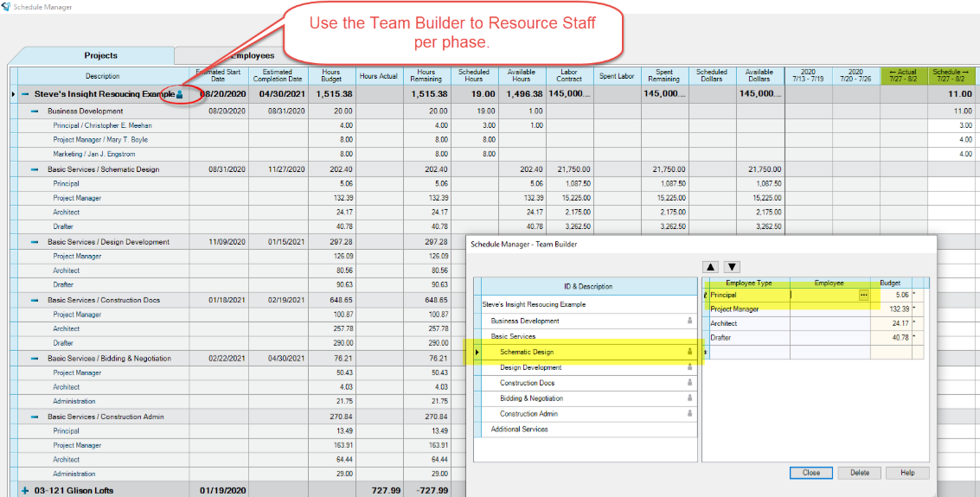Open Help from the Team Builder dialog
Screen dimensions: 980x497
tap(906, 473)
